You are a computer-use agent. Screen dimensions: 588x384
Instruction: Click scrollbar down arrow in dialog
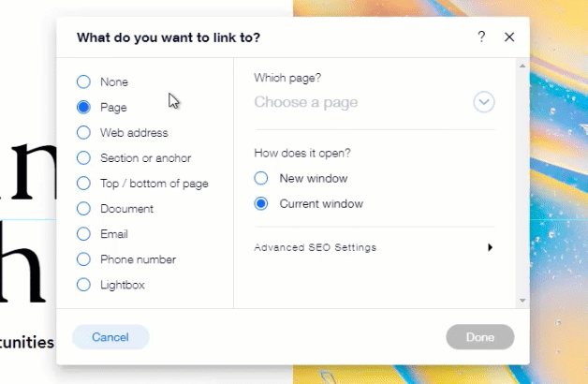(522, 301)
